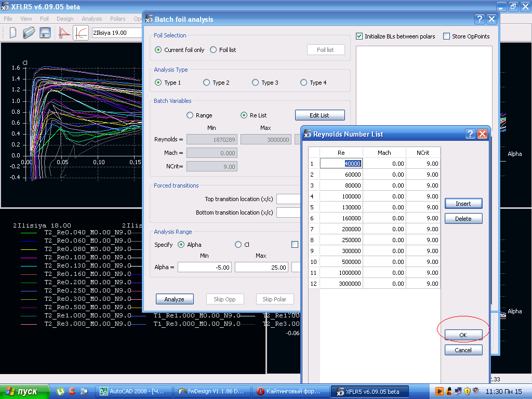
Task: Select the Foil list radio button
Action: click(x=214, y=50)
